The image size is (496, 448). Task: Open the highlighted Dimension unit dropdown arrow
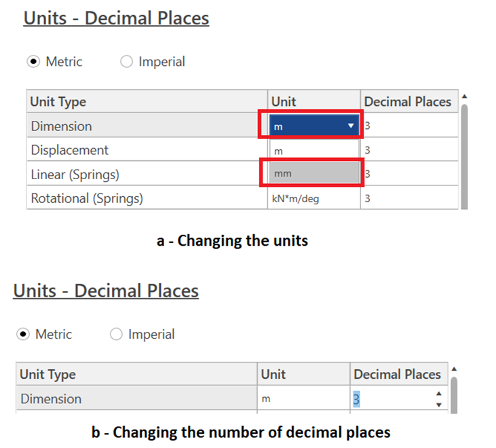(351, 126)
